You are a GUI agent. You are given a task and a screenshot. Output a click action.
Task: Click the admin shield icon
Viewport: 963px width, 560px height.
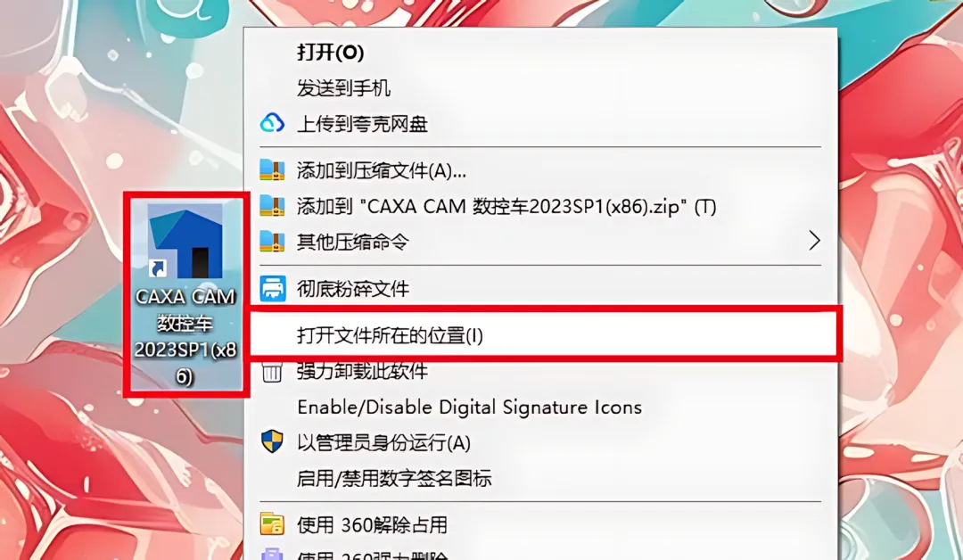[x=272, y=441]
